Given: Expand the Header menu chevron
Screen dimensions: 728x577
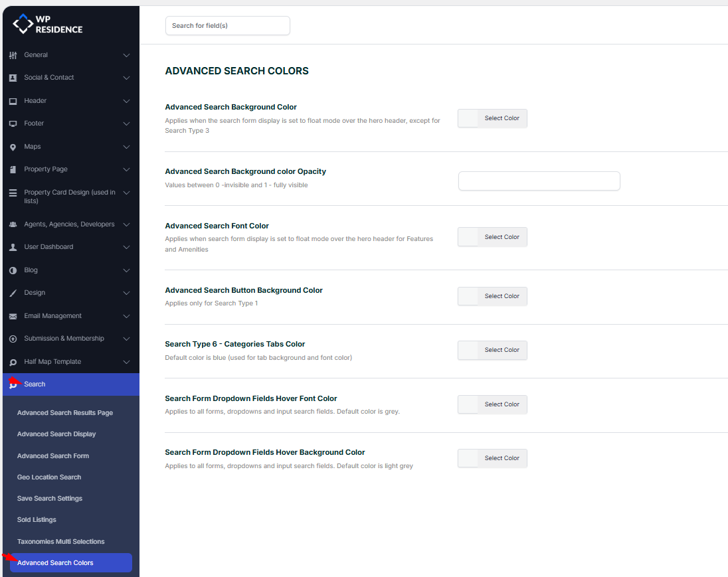Looking at the screenshot, I should click(x=126, y=101).
